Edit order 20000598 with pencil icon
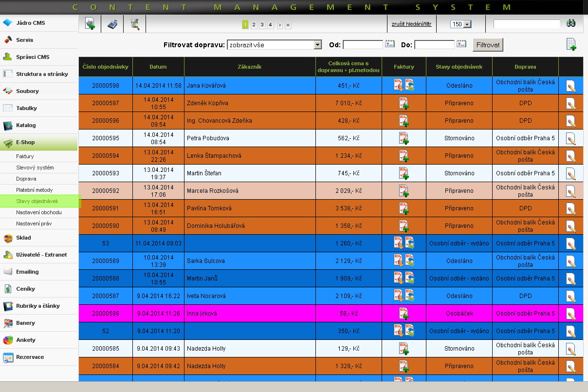 coord(571,86)
